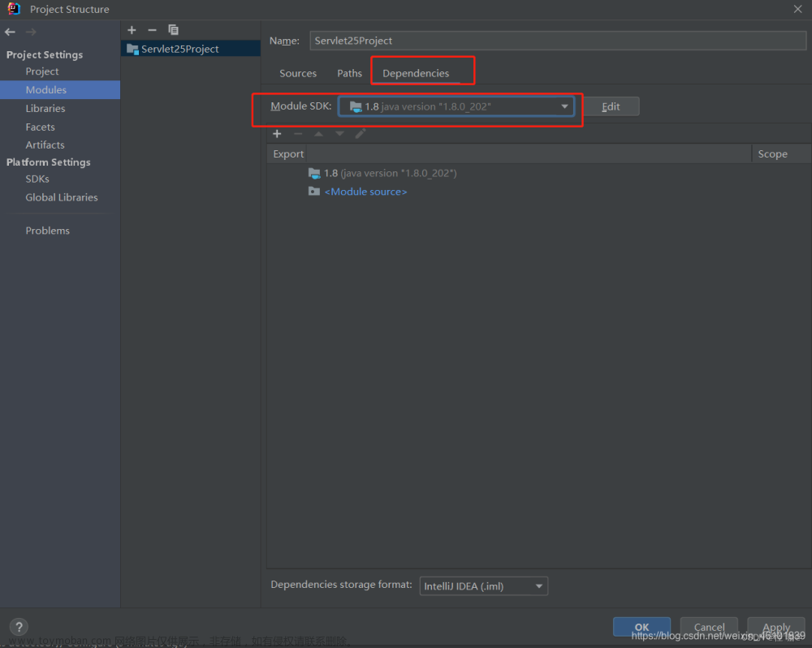Click the module Name input field

[x=558, y=41]
